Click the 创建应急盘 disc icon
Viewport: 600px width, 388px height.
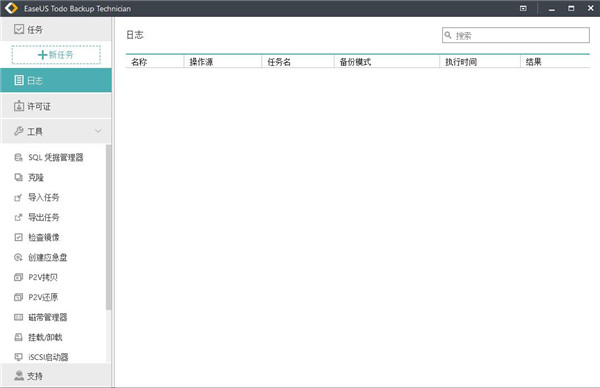[18, 257]
